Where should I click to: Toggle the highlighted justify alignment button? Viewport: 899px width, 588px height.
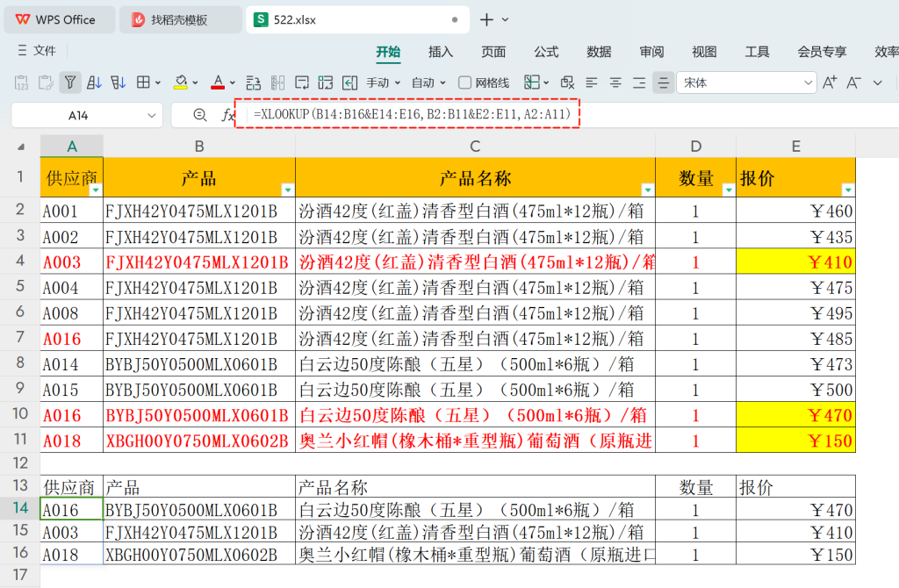664,83
